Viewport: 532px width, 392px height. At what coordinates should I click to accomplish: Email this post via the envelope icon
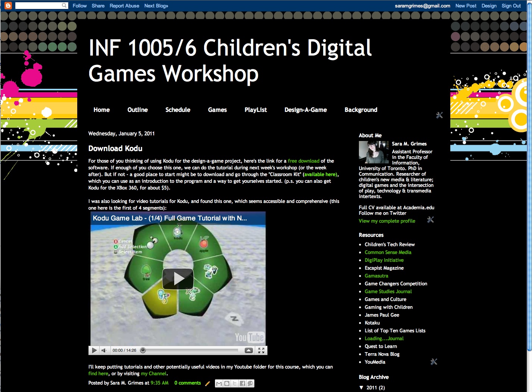[x=219, y=383]
